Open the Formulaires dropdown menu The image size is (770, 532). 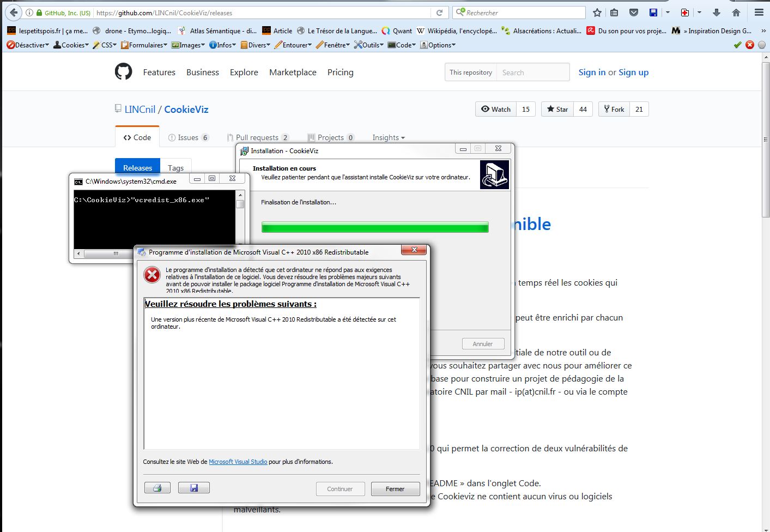[x=144, y=45]
